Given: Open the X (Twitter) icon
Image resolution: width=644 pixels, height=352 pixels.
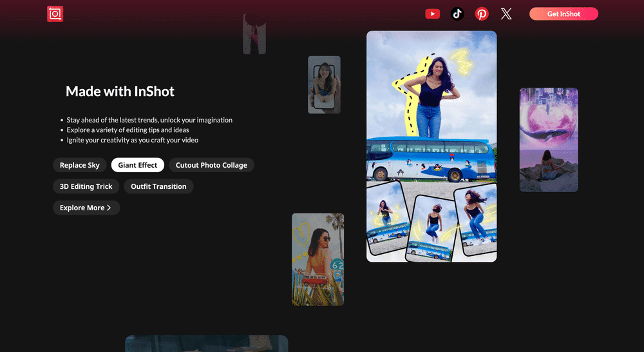Looking at the screenshot, I should point(506,14).
